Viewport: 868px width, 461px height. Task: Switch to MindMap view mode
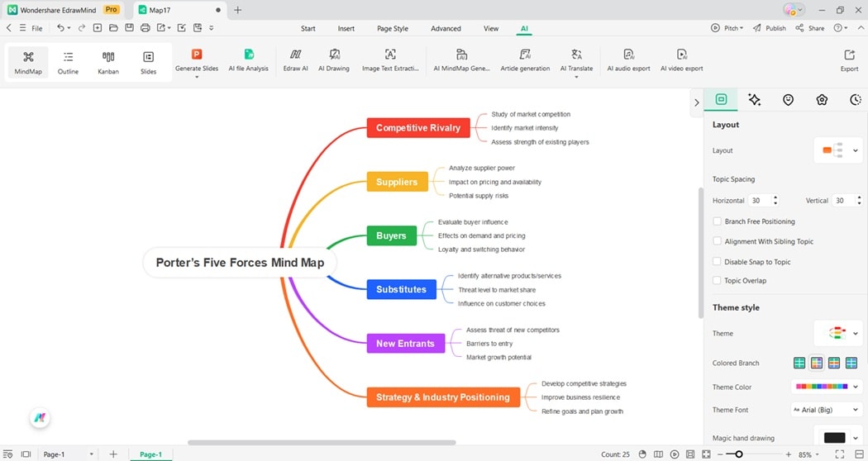(28, 62)
